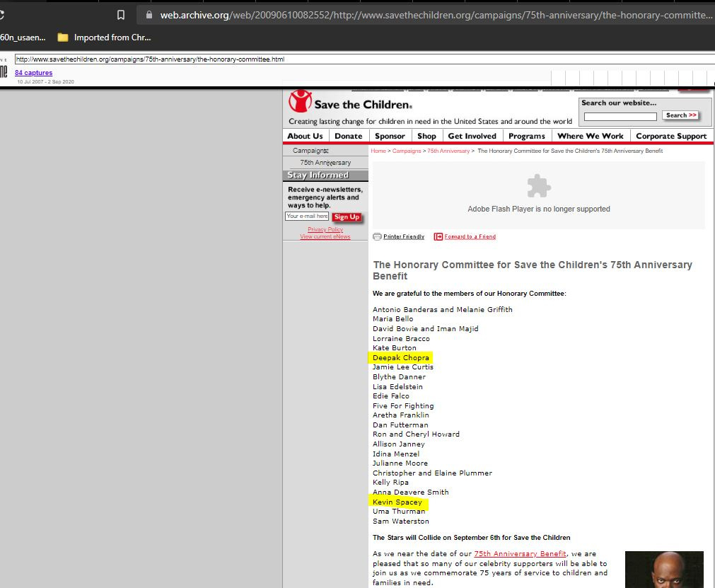Click the Campaigns breadcrumb link

click(x=406, y=151)
